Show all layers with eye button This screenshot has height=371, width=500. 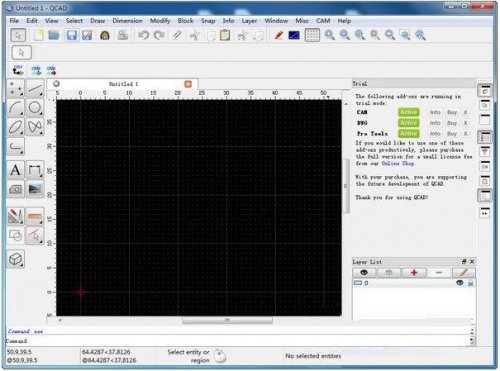coord(364,272)
